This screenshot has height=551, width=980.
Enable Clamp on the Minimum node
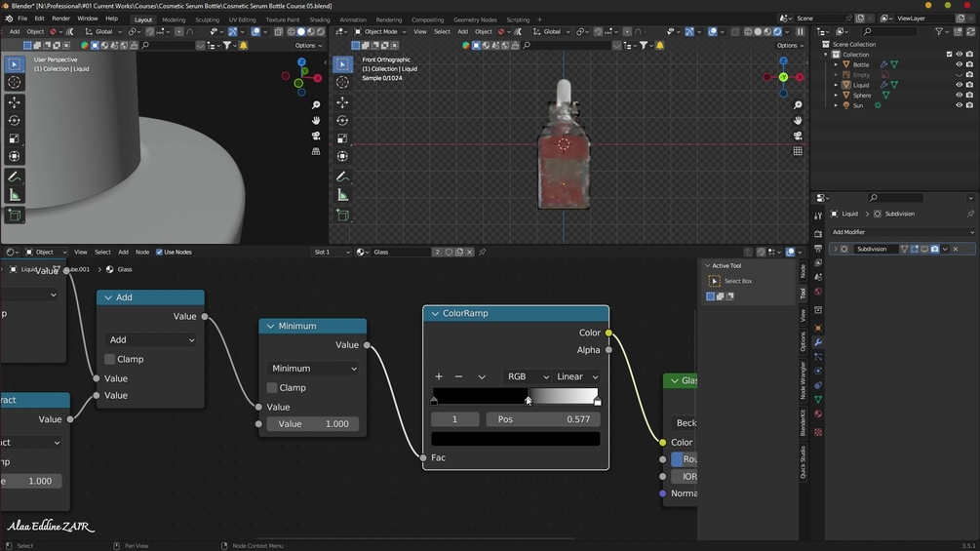pyautogui.click(x=272, y=388)
